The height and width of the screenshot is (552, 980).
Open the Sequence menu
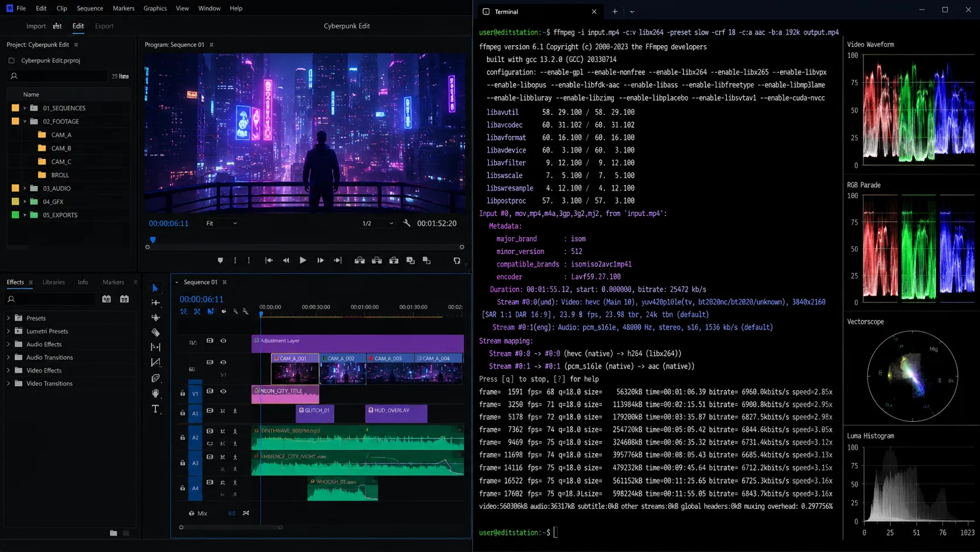tap(90, 8)
